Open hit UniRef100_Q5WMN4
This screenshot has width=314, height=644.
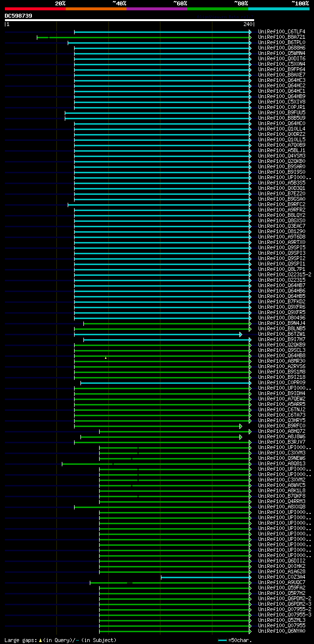tap(282, 54)
